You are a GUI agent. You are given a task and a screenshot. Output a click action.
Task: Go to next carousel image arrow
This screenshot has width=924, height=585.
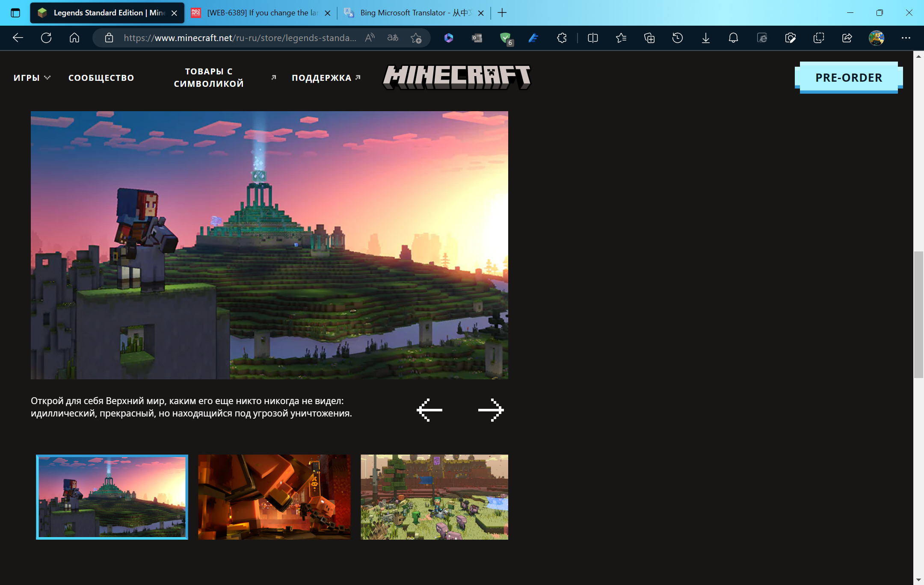pos(491,410)
